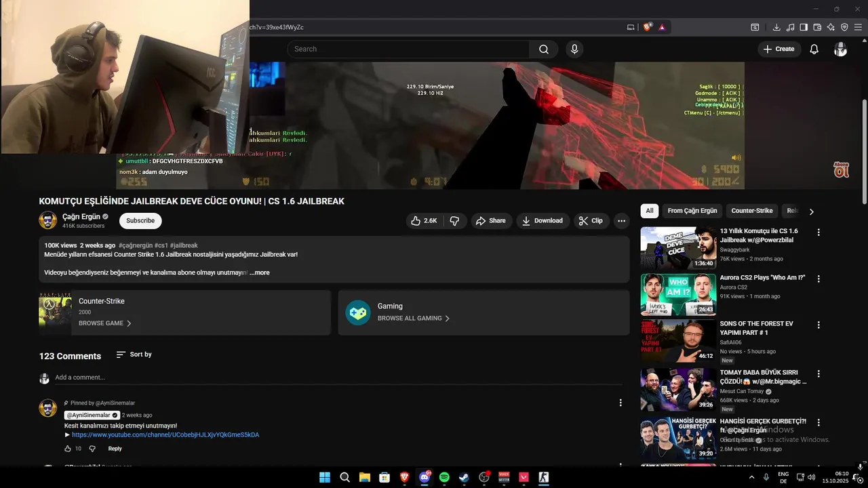Open Spotify from the taskbar
The height and width of the screenshot is (488, 868).
tap(444, 477)
